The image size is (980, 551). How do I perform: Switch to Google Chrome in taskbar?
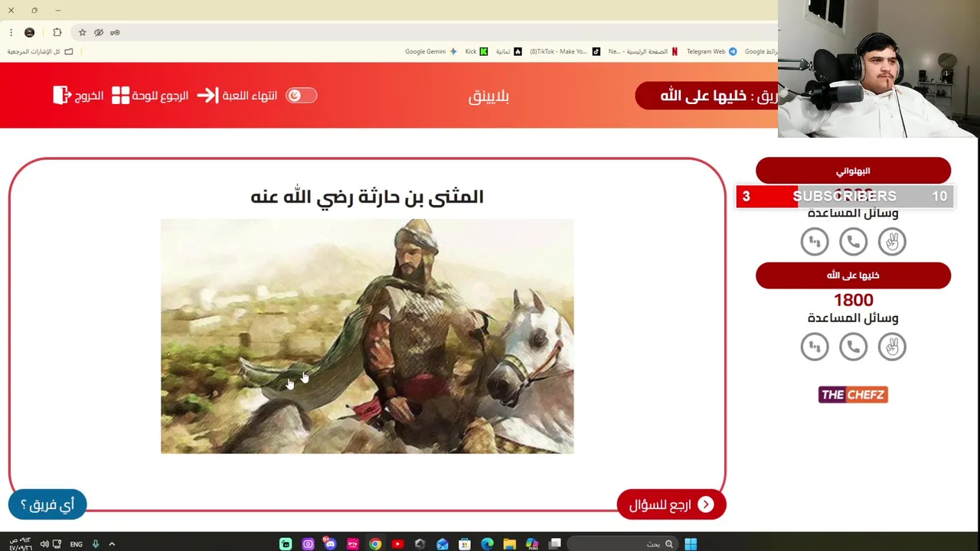[375, 544]
